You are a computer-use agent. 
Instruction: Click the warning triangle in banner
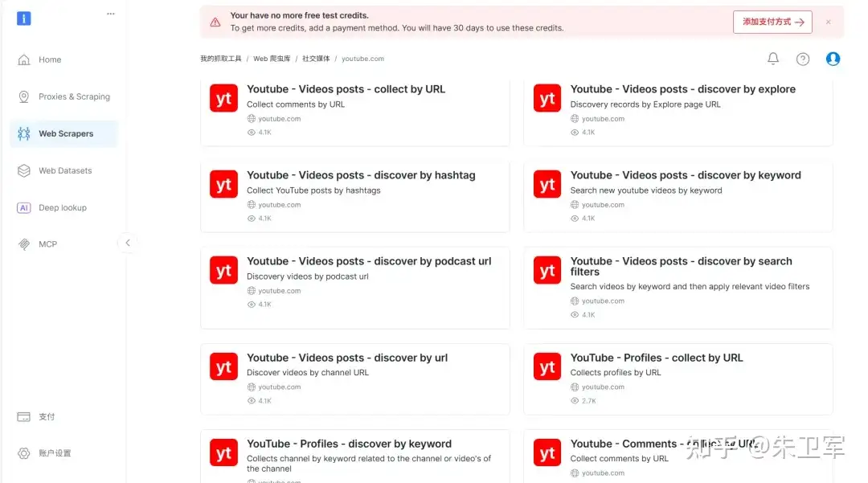coord(215,23)
